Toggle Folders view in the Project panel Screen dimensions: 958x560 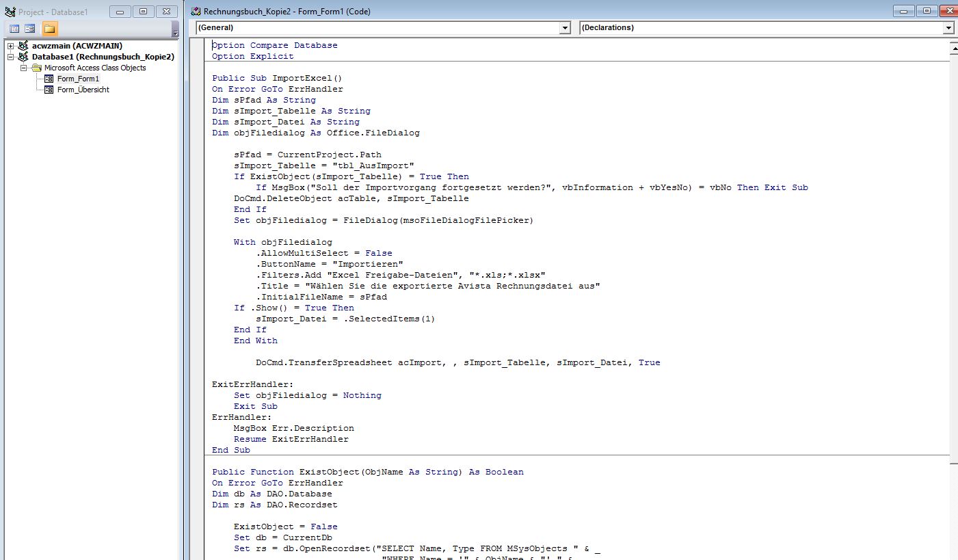click(50, 29)
